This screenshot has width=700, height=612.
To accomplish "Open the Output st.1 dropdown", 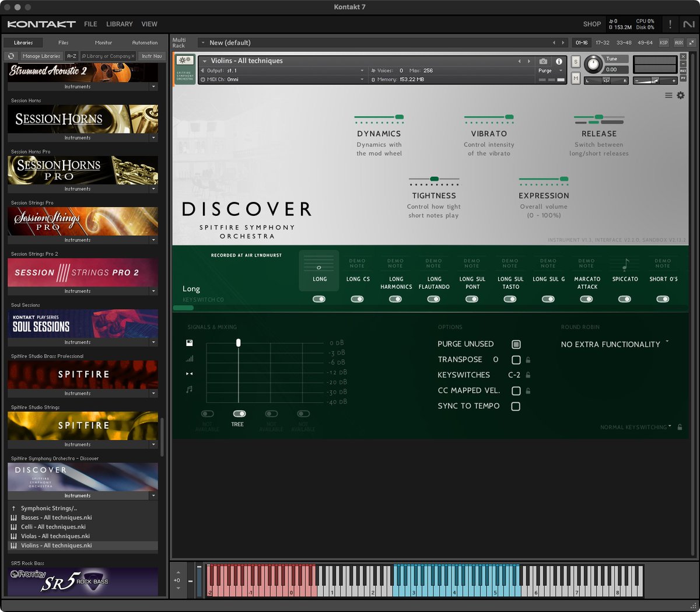I will pos(282,71).
